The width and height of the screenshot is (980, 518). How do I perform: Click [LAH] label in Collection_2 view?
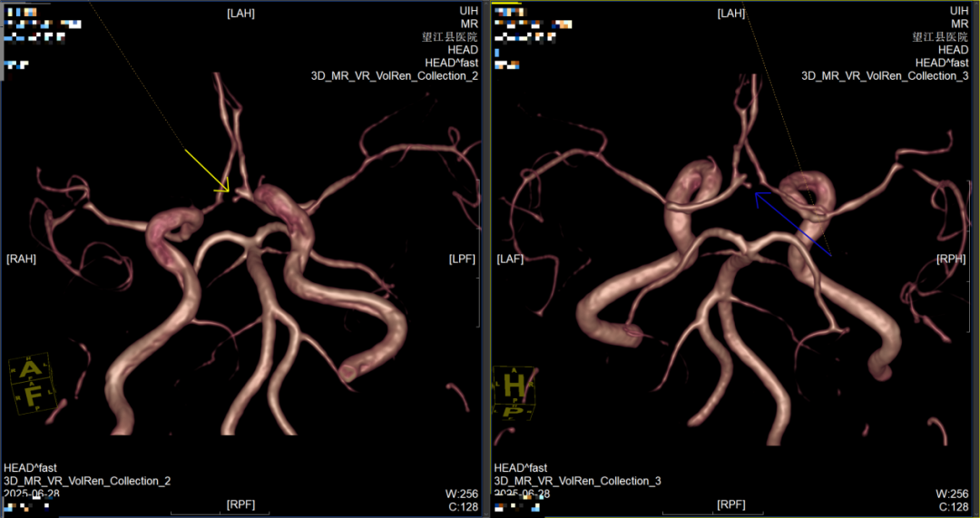coord(240,13)
